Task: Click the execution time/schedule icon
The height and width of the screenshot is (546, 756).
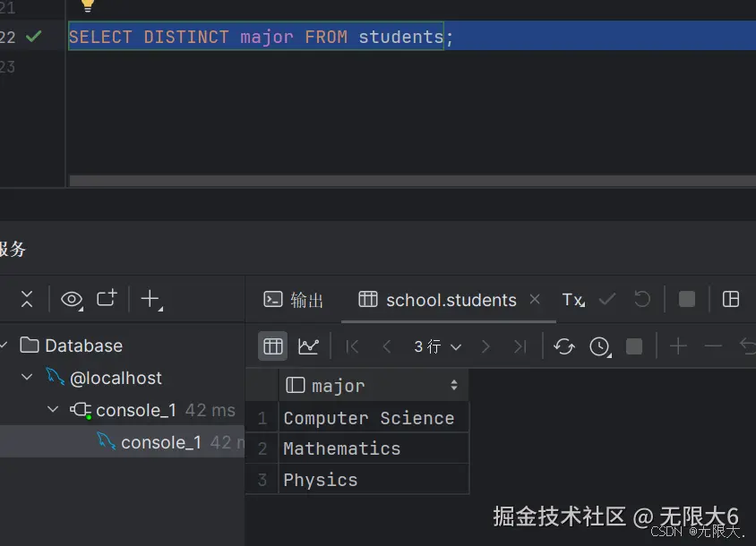Action: coord(597,346)
